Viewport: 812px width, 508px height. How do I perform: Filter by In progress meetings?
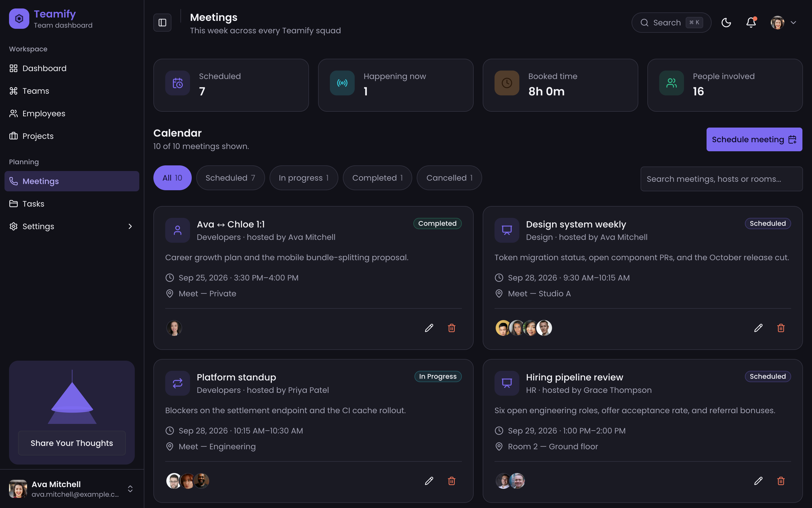304,178
